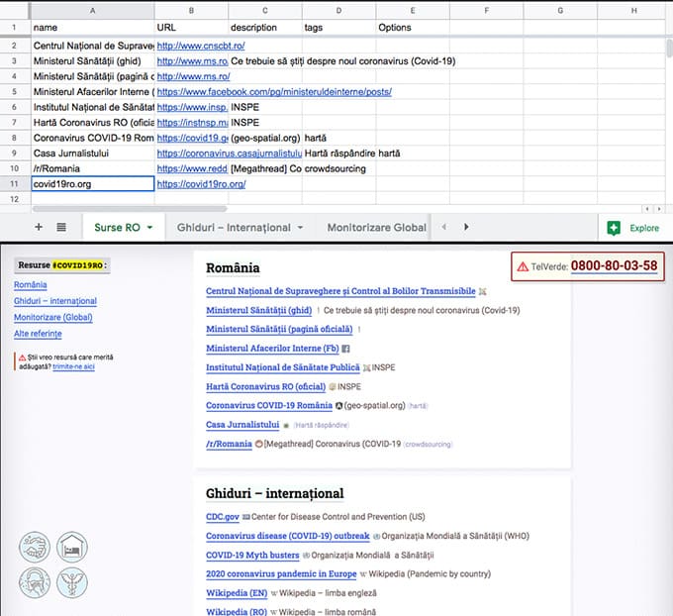673x616 pixels.
Task: Open Coronavirus disease (COVID-19) outbreak link
Action: pyautogui.click(x=288, y=536)
